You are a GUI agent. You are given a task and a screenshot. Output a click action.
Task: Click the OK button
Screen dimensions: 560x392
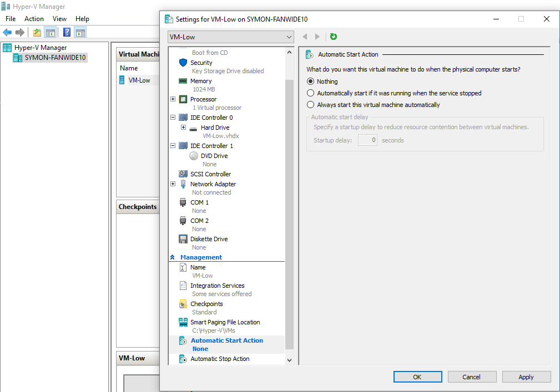point(417,376)
